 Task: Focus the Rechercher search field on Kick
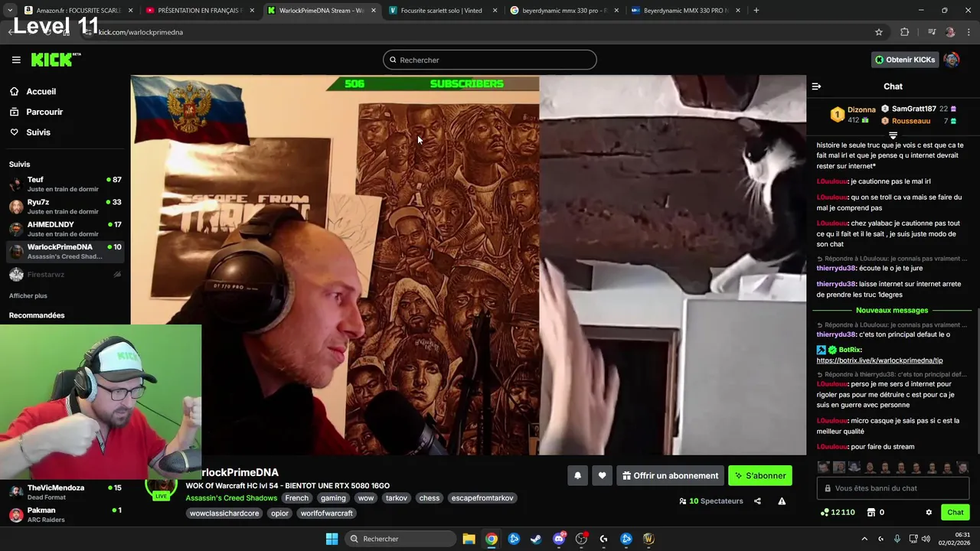point(490,60)
